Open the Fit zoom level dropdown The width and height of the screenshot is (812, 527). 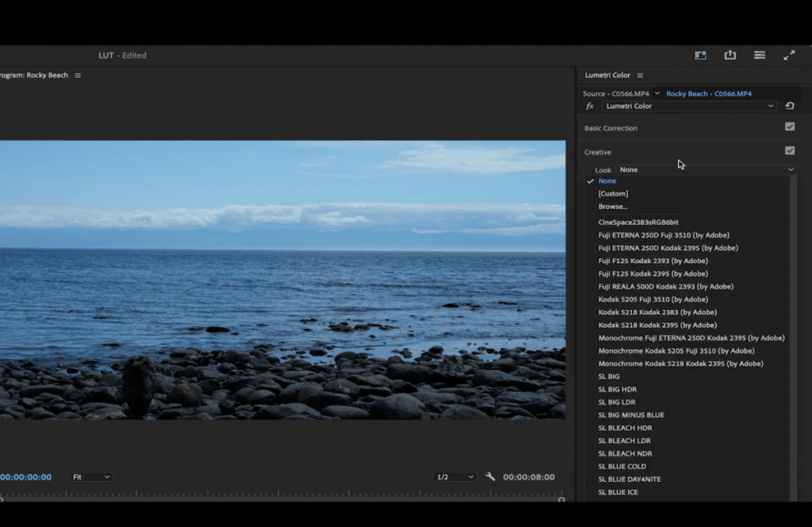point(90,476)
